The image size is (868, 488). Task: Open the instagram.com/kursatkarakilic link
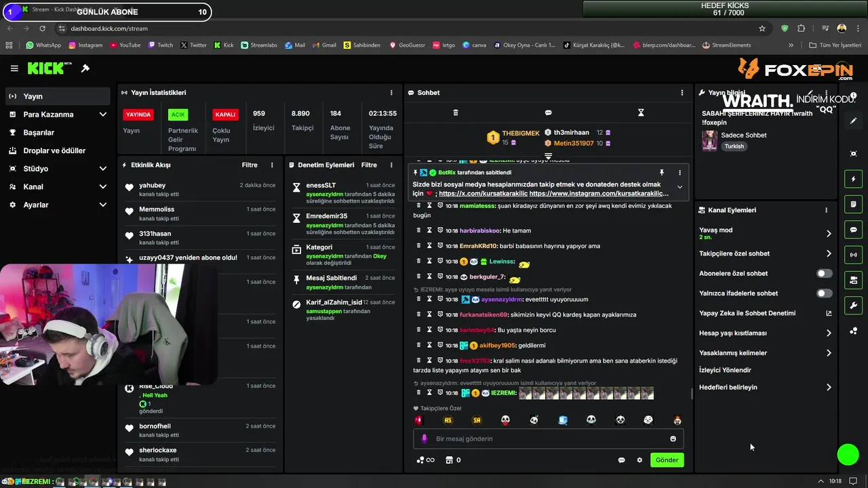[x=599, y=194]
